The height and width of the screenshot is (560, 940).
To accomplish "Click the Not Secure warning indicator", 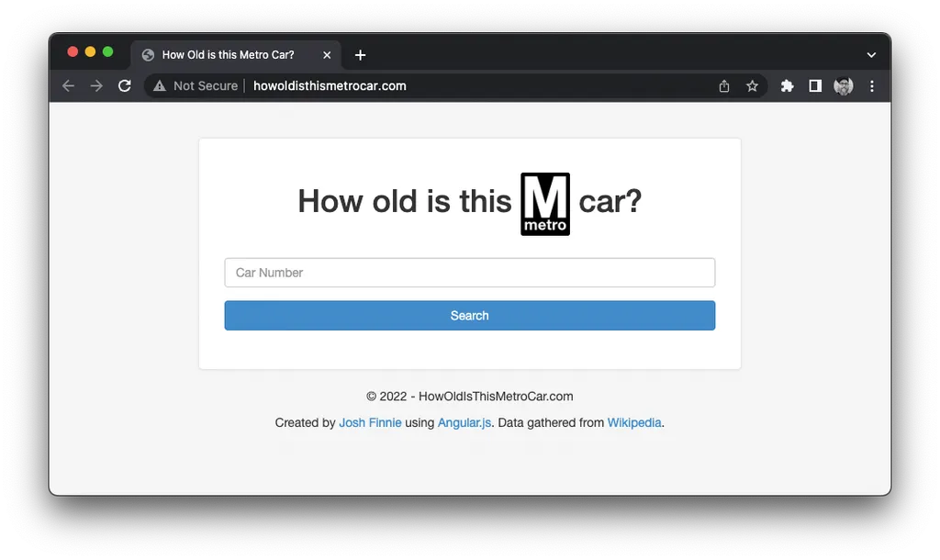I will pos(196,85).
